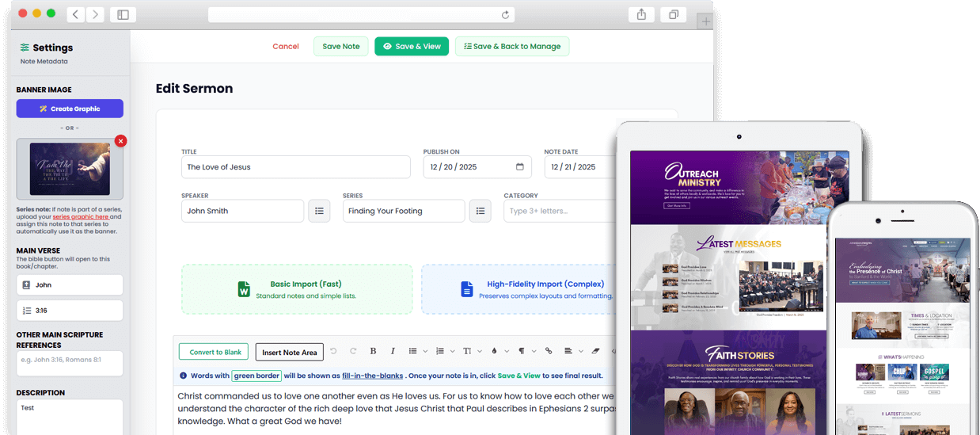Expand paragraph format dropdown chevron
This screenshot has height=435, width=980.
pyautogui.click(x=534, y=351)
